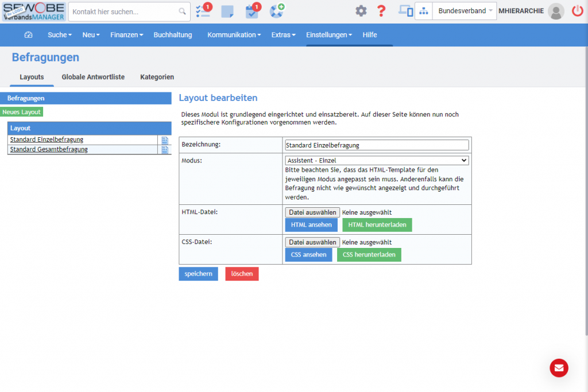588x392 pixels.
Task: Click the blue sticky note icon
Action: 227,11
